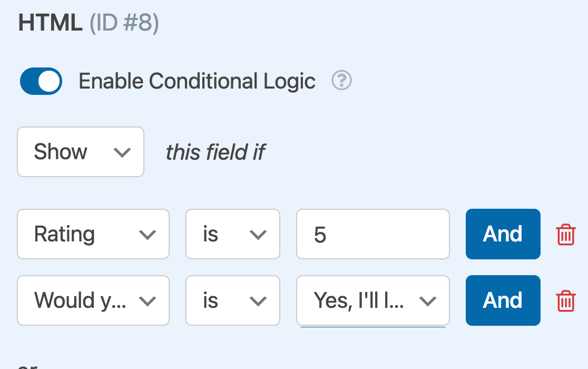
Task: Click chevron of second row 'is' dropdown
Action: coord(258,301)
